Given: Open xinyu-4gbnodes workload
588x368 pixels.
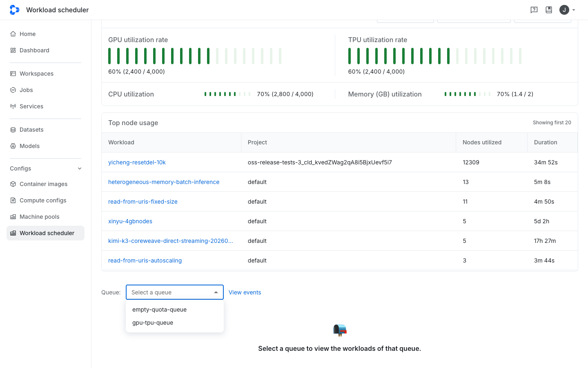Looking at the screenshot, I should 130,221.
